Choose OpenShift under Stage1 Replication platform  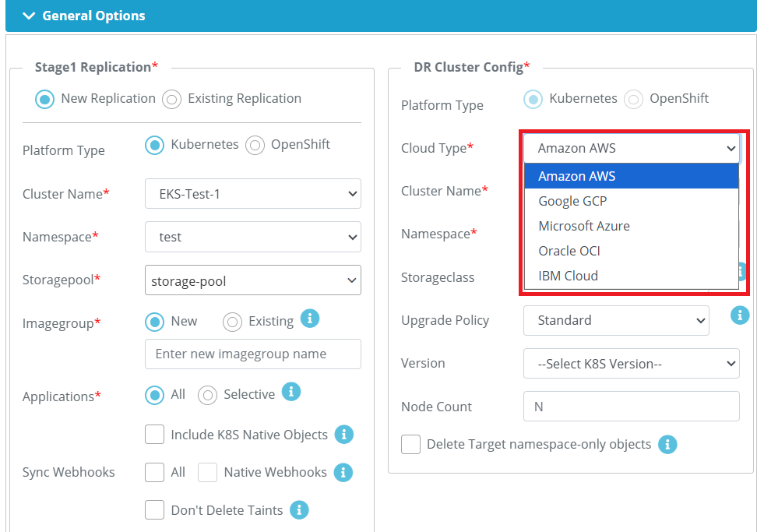(255, 145)
